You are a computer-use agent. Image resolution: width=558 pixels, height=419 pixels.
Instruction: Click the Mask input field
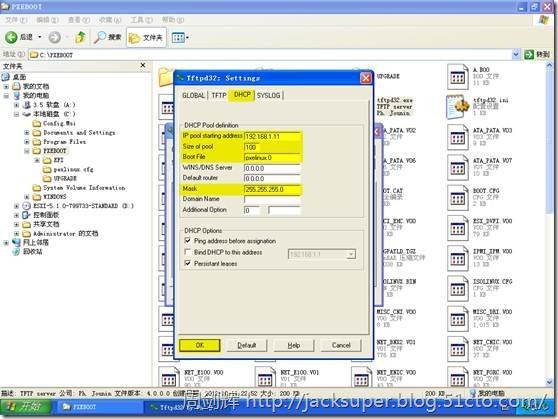[272, 189]
